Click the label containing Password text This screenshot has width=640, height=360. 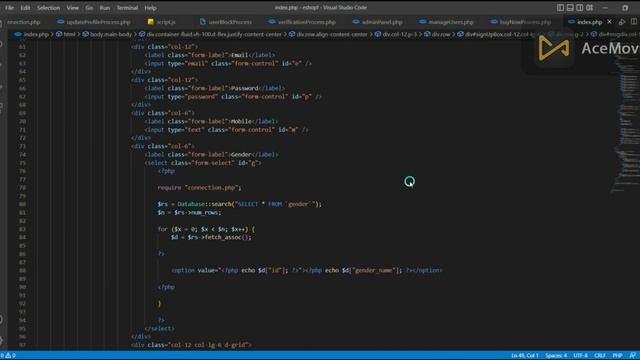(x=215, y=88)
